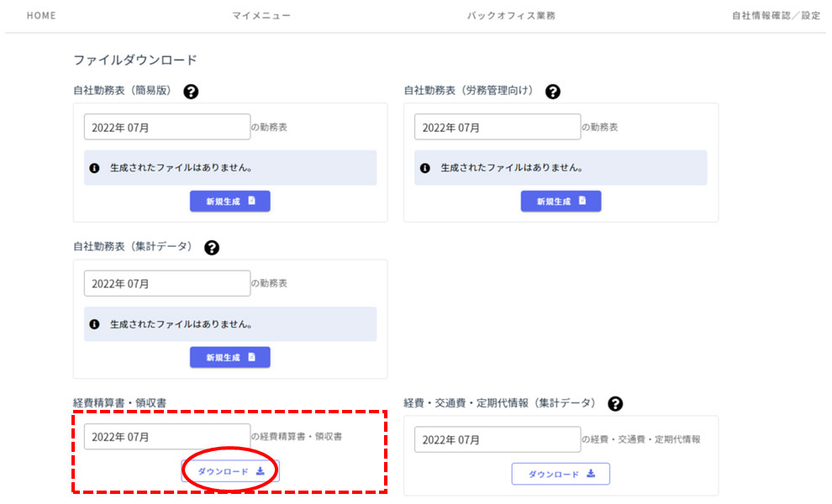
Task: Open month field for 経費精算書・領収書
Action: 167,437
